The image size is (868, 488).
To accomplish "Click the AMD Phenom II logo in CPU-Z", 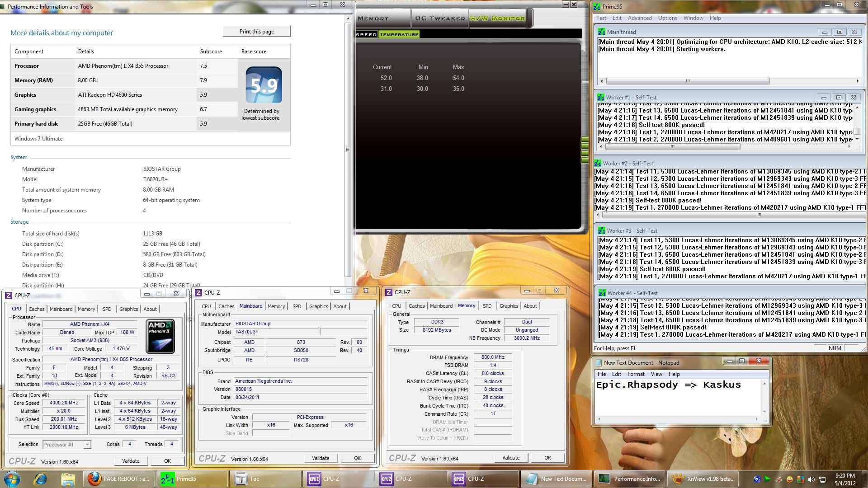I will coord(160,336).
